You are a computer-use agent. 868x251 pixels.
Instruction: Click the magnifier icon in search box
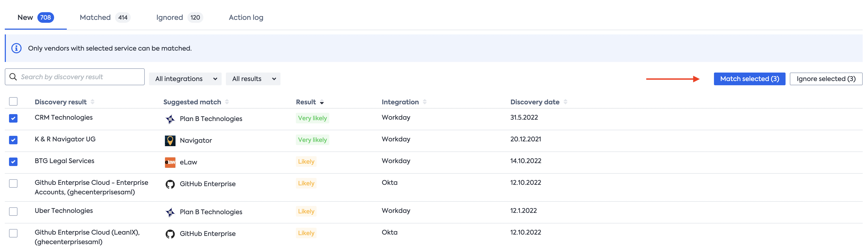(13, 77)
